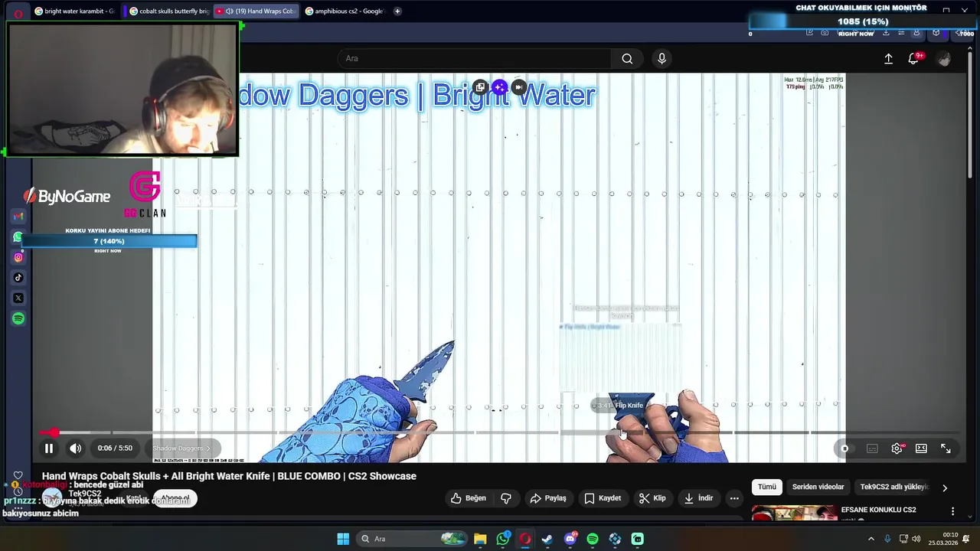The image size is (980, 551).
Task: Select the 'Tek9CS2 adlı yükleyici' chip
Action: (x=893, y=487)
